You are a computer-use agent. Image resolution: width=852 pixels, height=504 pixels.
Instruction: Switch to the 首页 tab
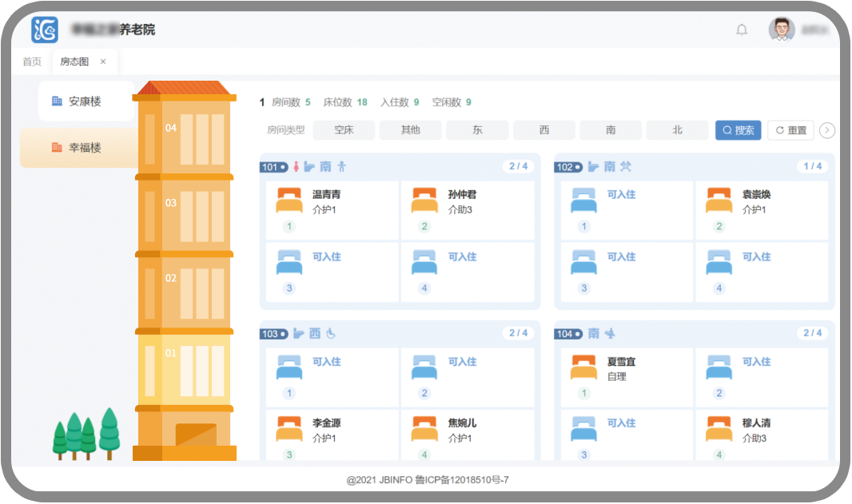(x=31, y=61)
